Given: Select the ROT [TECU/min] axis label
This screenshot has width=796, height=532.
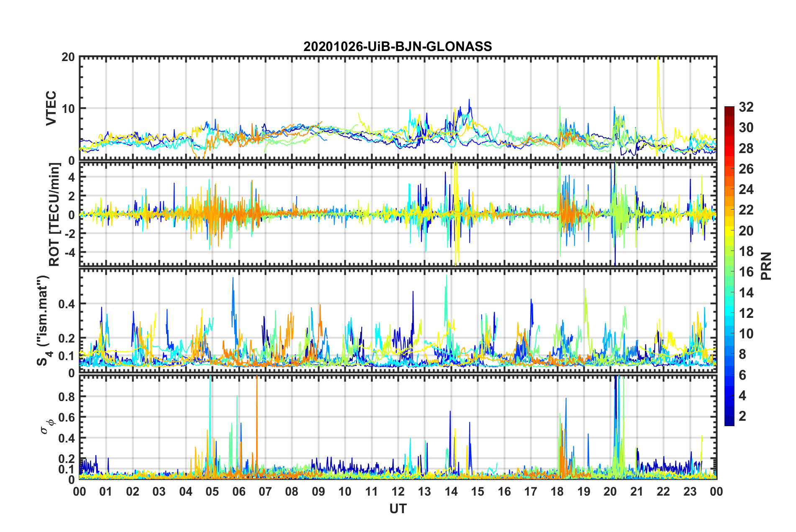Looking at the screenshot, I should click(x=54, y=214).
